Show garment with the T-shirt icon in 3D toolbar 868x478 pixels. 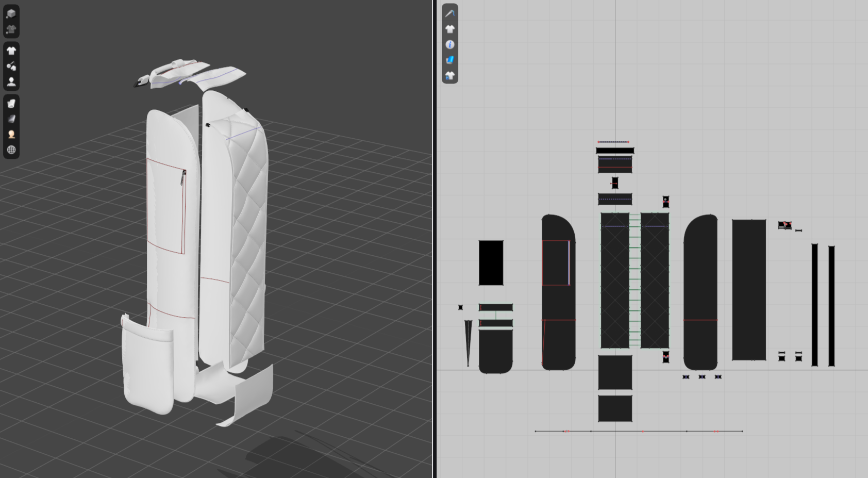point(11,51)
